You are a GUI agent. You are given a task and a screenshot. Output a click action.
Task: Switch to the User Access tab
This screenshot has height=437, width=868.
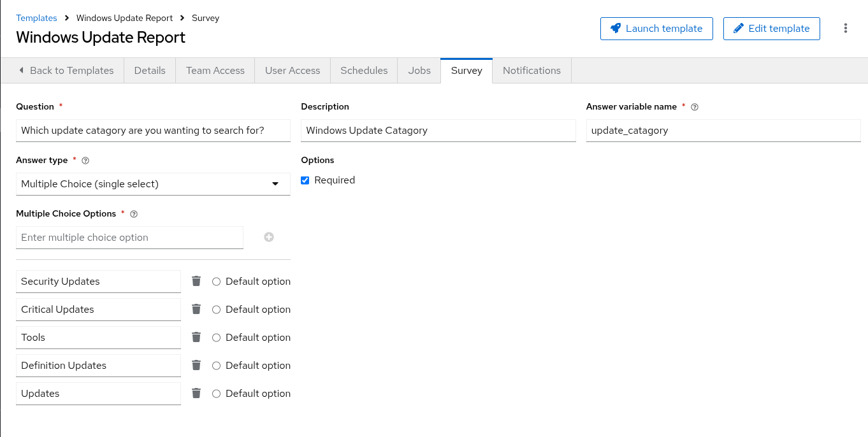(293, 71)
